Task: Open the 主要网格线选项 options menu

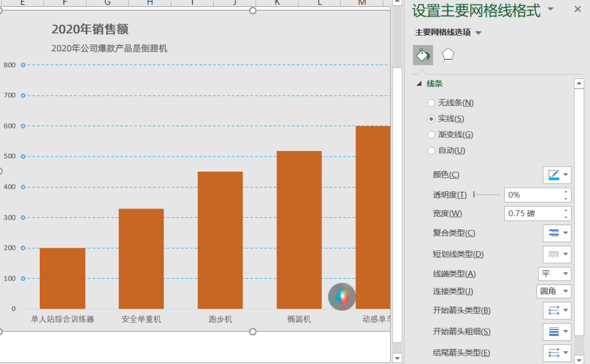Action: [x=478, y=33]
